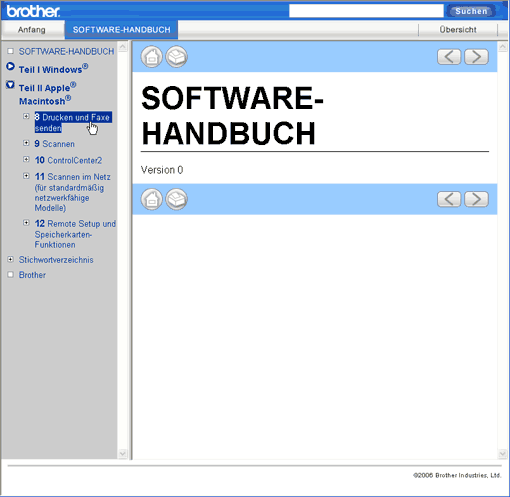Image resolution: width=510 pixels, height=497 pixels.
Task: Click the Suchen button
Action: point(471,11)
